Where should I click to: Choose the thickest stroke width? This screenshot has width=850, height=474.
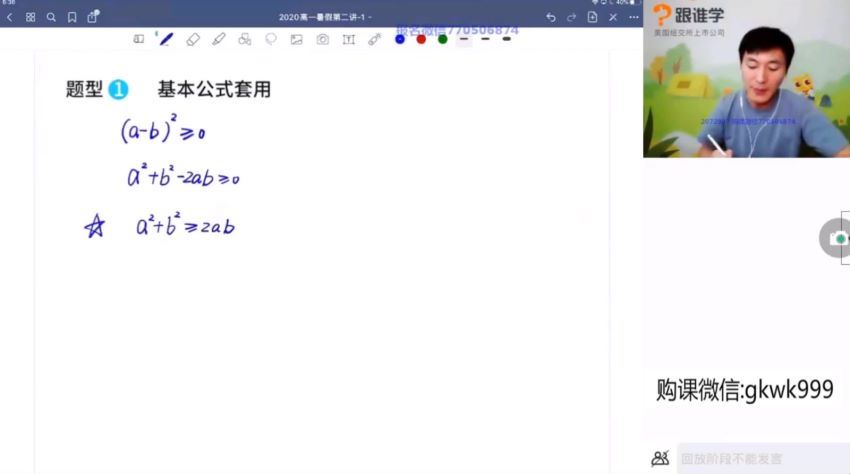click(506, 39)
